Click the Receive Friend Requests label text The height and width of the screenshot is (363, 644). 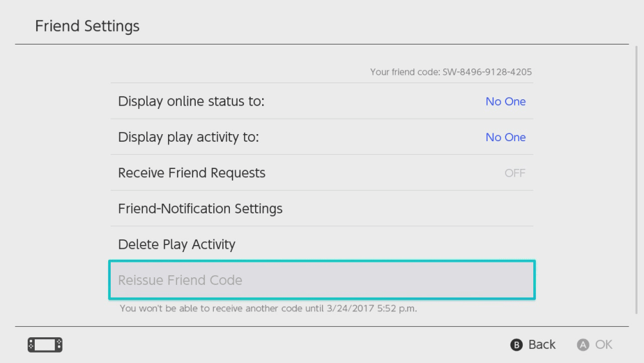pos(191,173)
